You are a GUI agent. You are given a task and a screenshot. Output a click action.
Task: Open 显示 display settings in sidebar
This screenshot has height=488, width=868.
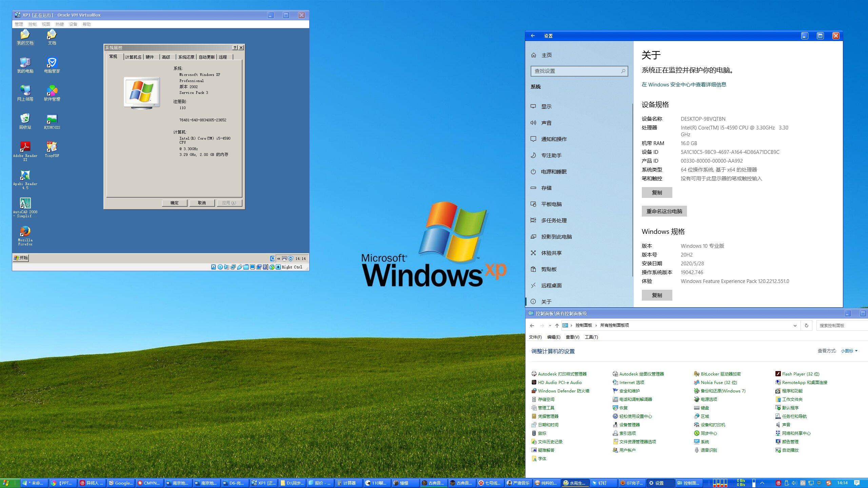pyautogui.click(x=579, y=106)
